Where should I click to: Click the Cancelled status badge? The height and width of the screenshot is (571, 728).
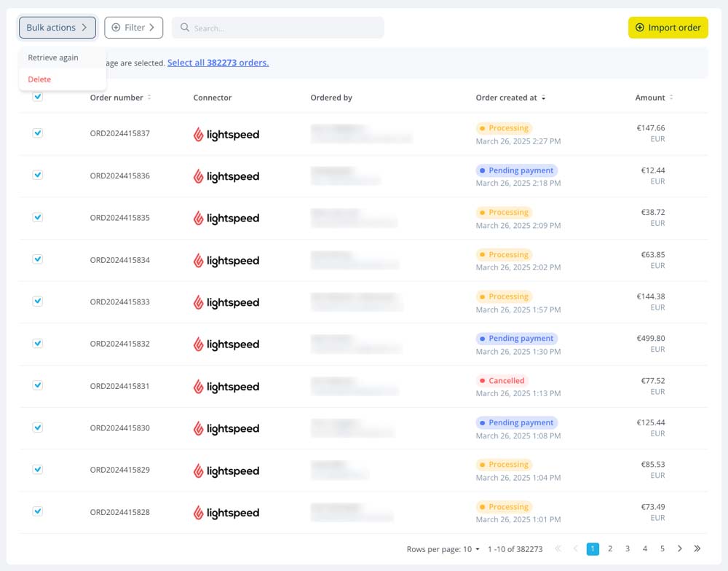pos(502,380)
